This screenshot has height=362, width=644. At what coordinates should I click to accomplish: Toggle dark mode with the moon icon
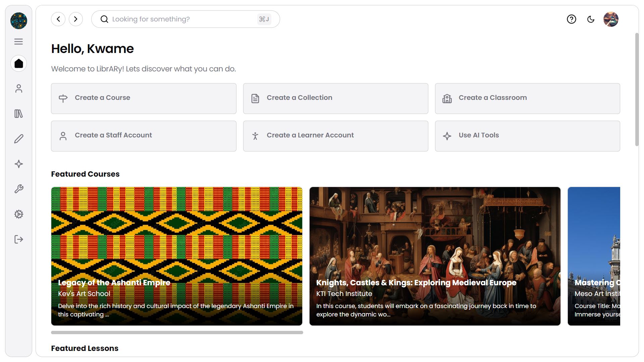[591, 19]
